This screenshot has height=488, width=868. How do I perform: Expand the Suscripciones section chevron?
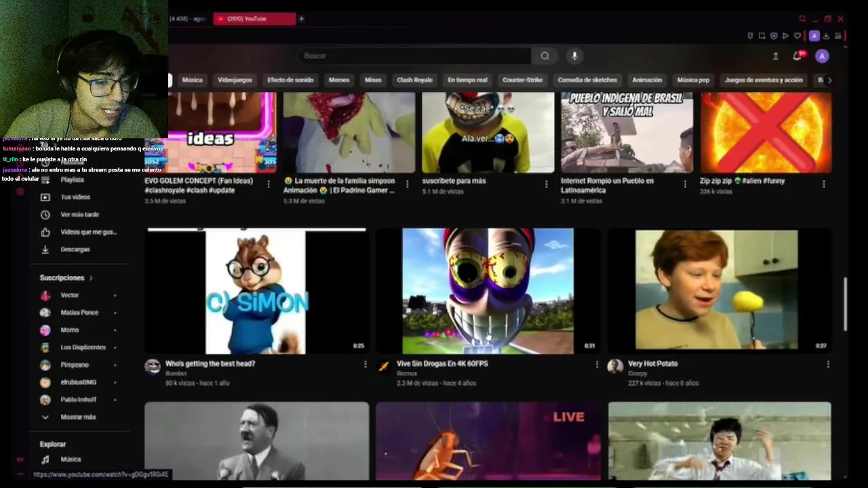[x=91, y=278]
